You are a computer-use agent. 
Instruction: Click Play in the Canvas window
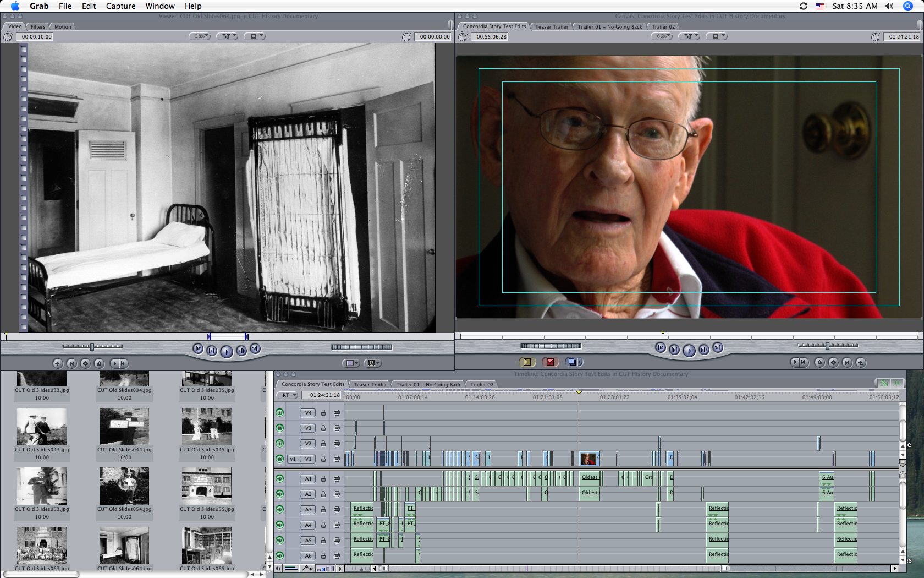689,350
